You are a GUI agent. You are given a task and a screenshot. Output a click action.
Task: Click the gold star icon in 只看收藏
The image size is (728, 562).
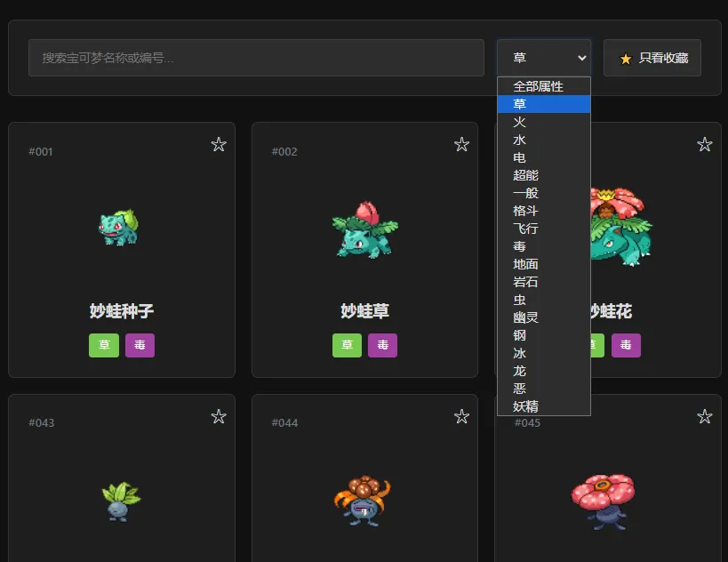[x=626, y=59]
